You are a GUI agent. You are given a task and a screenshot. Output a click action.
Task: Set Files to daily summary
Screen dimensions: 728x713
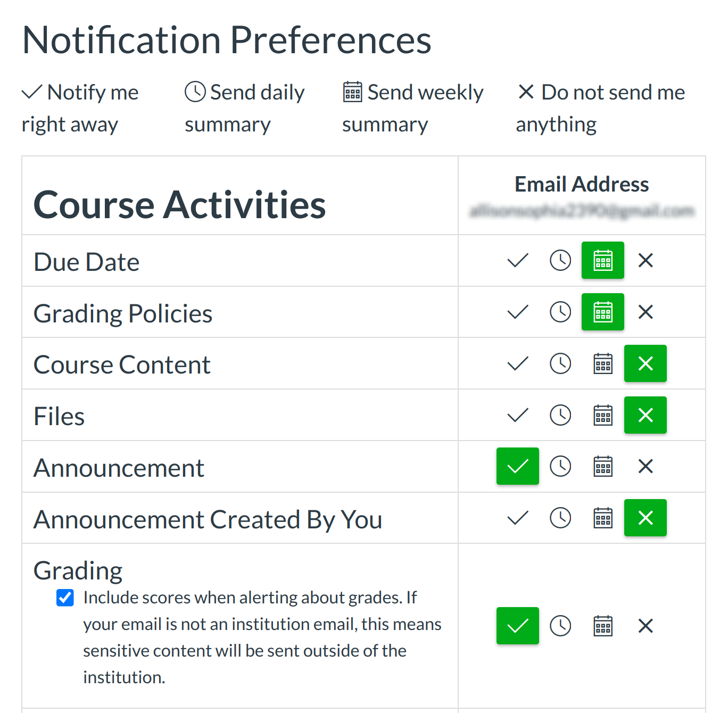coord(560,416)
